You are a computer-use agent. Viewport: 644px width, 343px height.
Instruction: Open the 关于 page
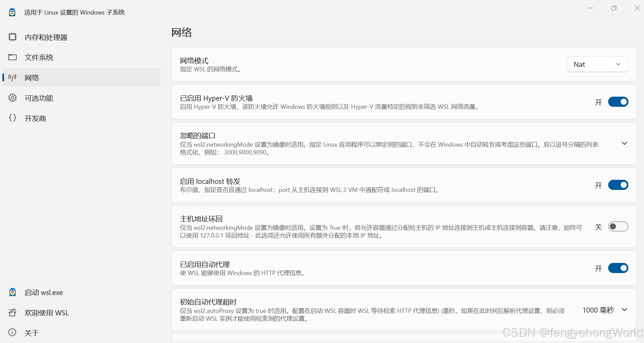81,333
